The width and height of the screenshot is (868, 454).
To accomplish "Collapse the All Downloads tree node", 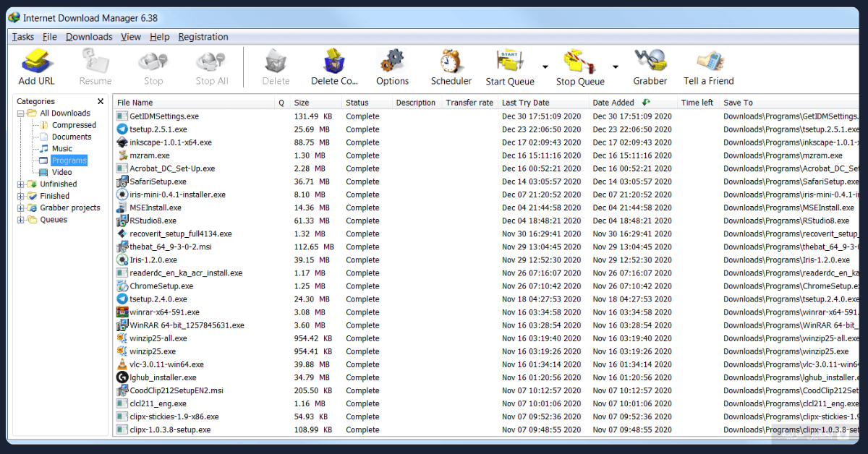I will (x=21, y=113).
